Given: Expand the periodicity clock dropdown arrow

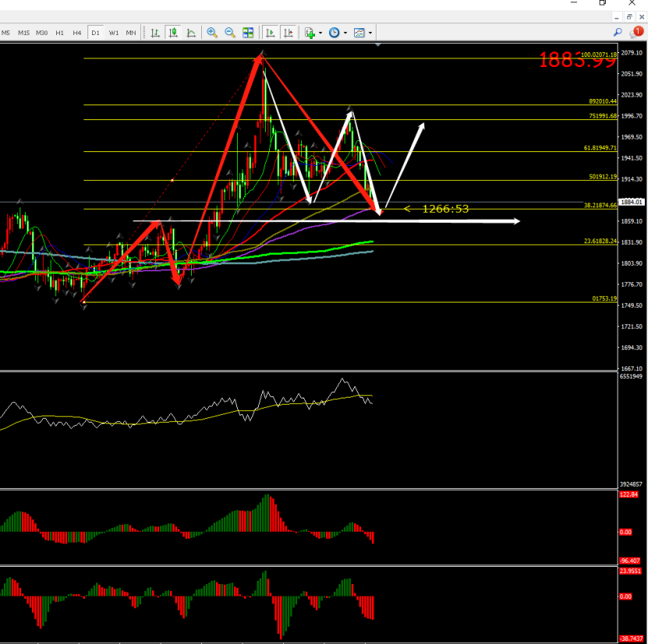Looking at the screenshot, I should tap(345, 33).
